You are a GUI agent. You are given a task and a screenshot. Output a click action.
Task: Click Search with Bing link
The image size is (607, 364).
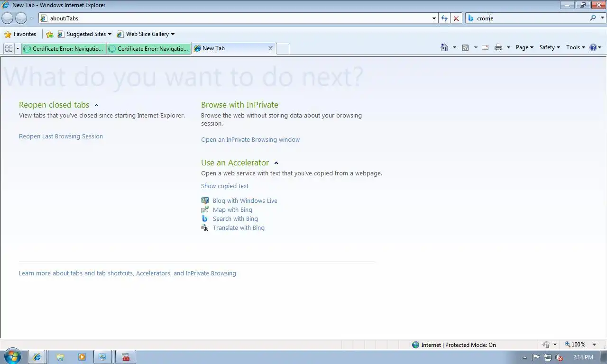pos(235,219)
